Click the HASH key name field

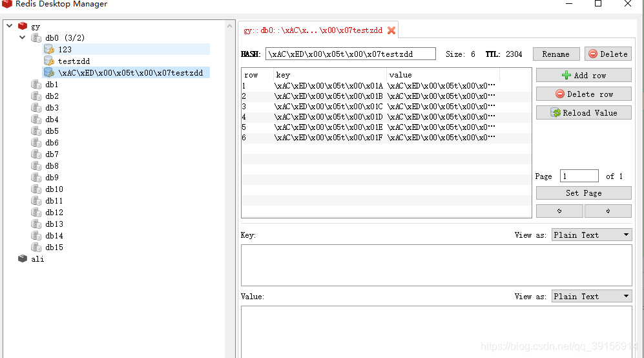350,54
